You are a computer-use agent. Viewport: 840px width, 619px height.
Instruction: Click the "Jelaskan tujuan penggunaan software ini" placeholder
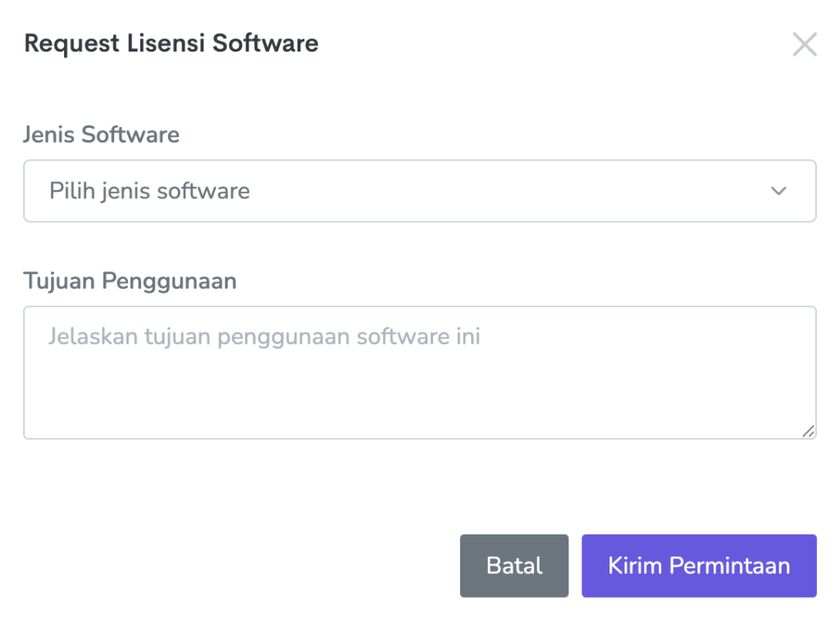(263, 337)
